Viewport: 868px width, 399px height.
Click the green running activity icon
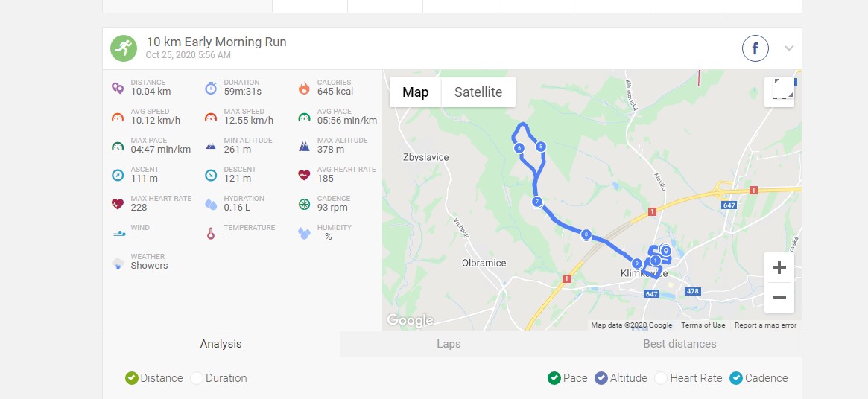click(124, 48)
